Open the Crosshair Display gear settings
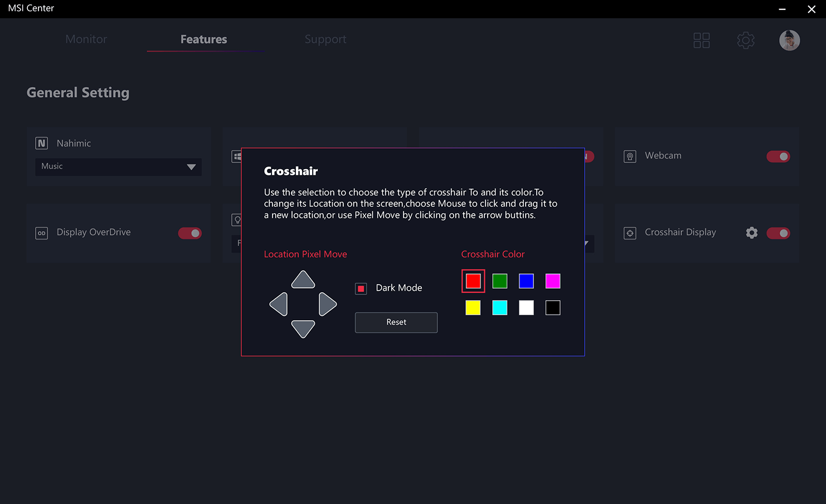Screen dimensions: 826x504 (x=752, y=233)
